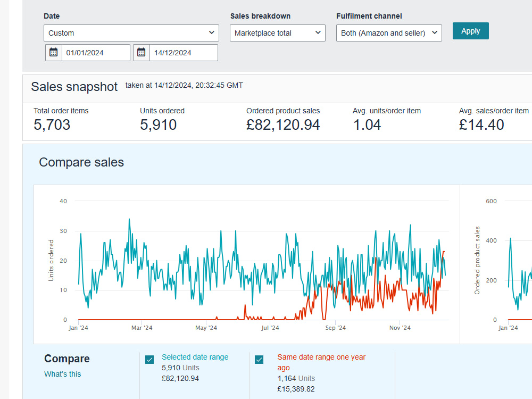
Task: Uncheck the Selected date range checkbox
Action: coord(149,360)
